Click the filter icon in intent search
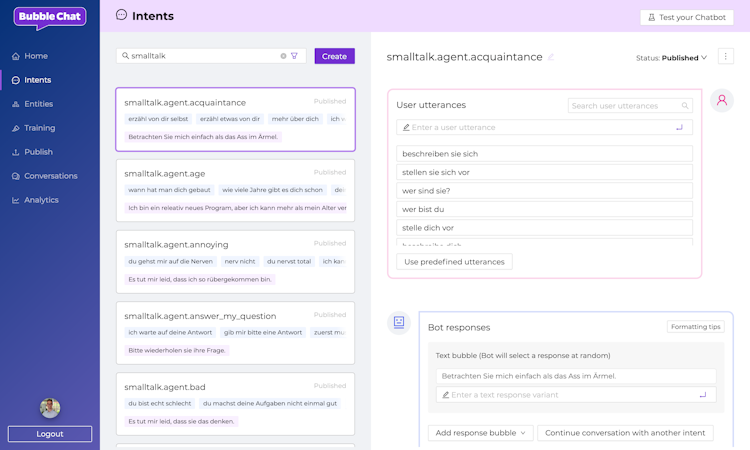This screenshot has width=750, height=450. coord(294,56)
